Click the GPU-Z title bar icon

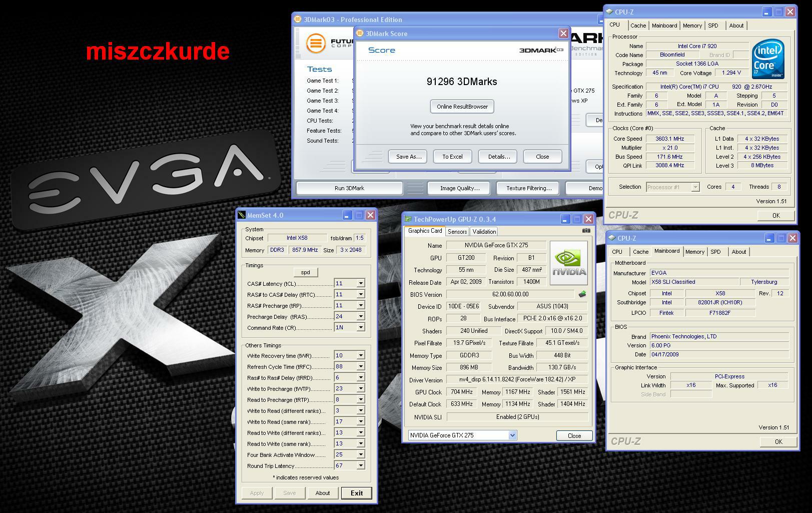pyautogui.click(x=408, y=219)
